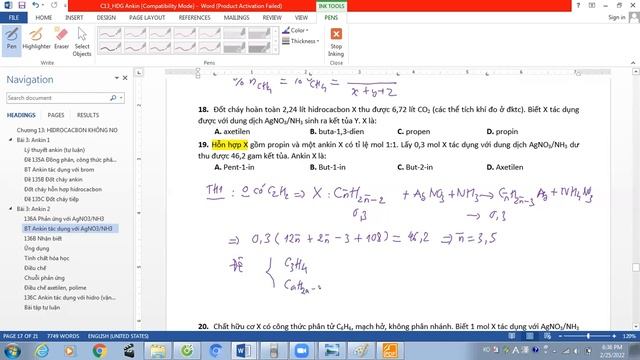Image resolution: width=640 pixels, height=360 pixels.
Task: Go to heading 136B Nhận biết
Action: pos(43,238)
